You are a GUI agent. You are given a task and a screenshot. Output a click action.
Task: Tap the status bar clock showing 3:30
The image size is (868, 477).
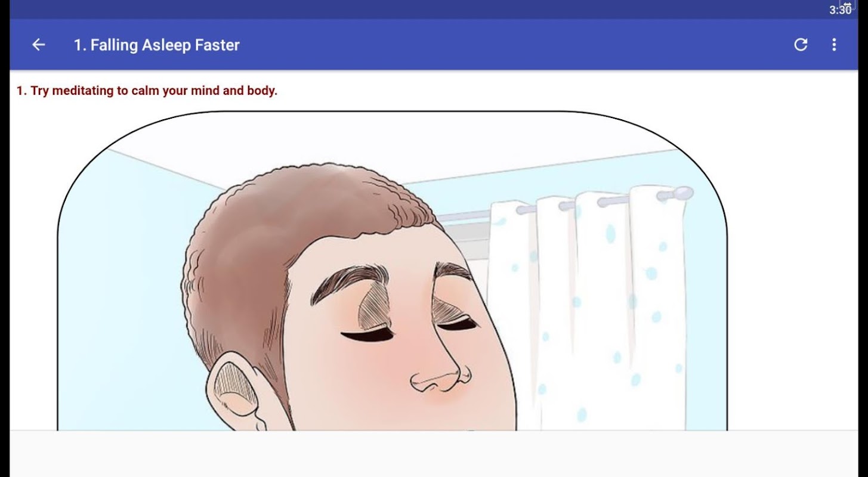coord(839,10)
